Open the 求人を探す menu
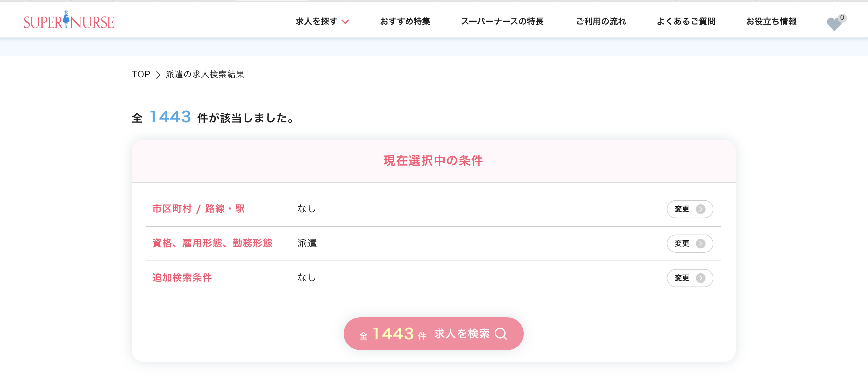868x379 pixels. pos(317,21)
